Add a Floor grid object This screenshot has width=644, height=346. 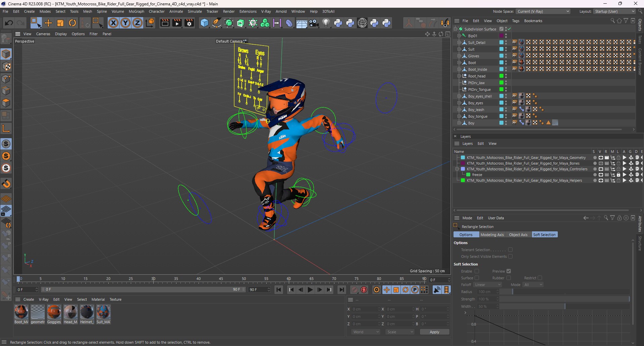click(302, 23)
